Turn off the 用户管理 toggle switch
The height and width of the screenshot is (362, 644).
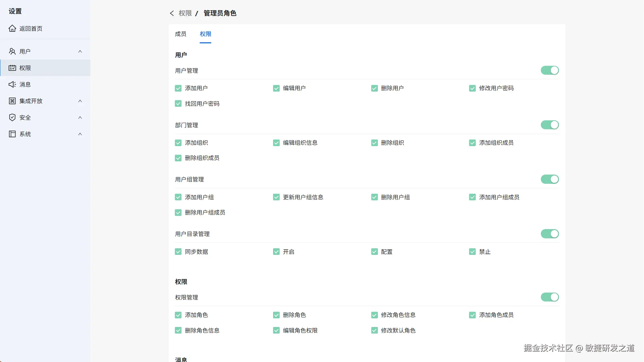549,70
